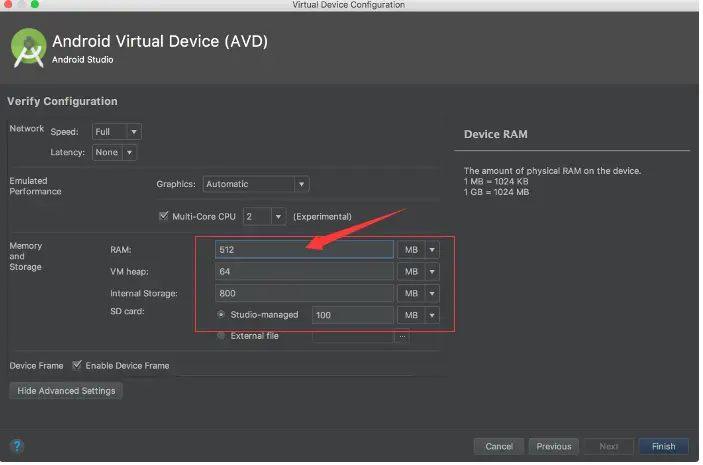This screenshot has width=703, height=465.
Task: Click the Internal Storage field showing 800
Action: click(304, 293)
